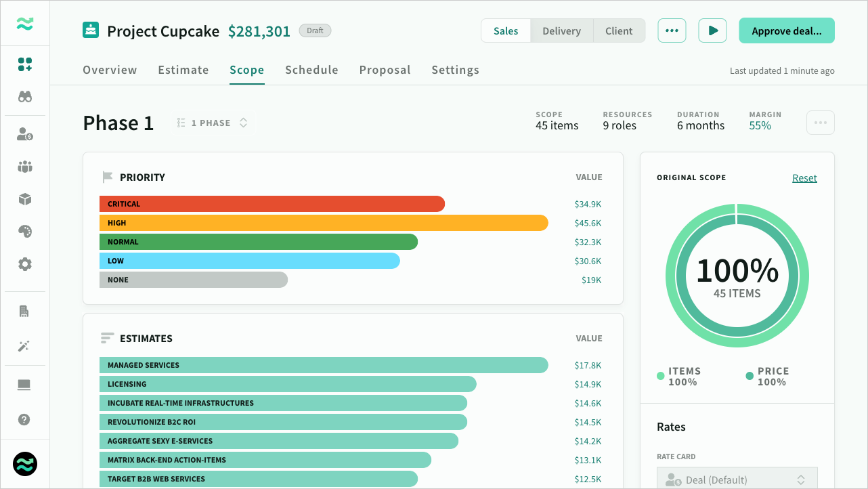Open the dashboard grid-plus icon
Image resolution: width=868 pixels, height=489 pixels.
(x=25, y=64)
